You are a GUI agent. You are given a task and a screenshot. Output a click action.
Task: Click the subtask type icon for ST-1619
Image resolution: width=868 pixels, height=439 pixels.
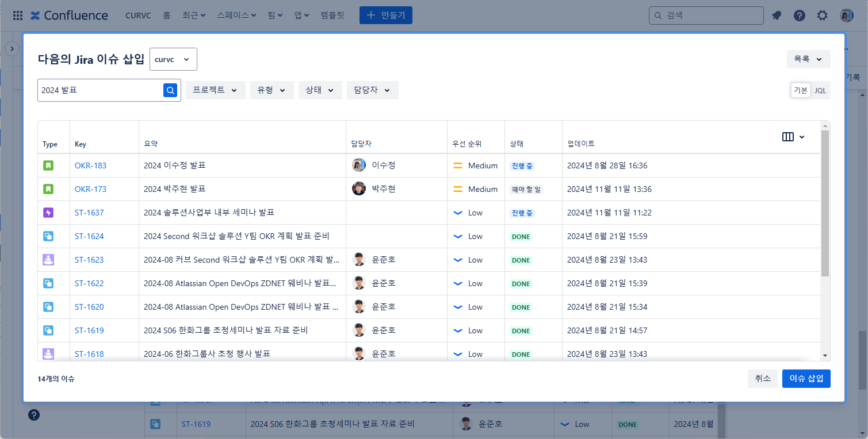coord(48,330)
